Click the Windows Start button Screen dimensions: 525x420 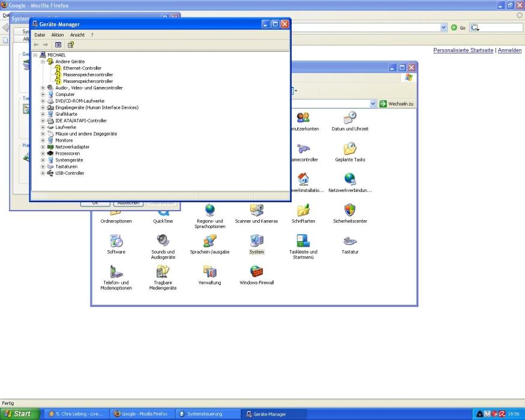coord(19,414)
